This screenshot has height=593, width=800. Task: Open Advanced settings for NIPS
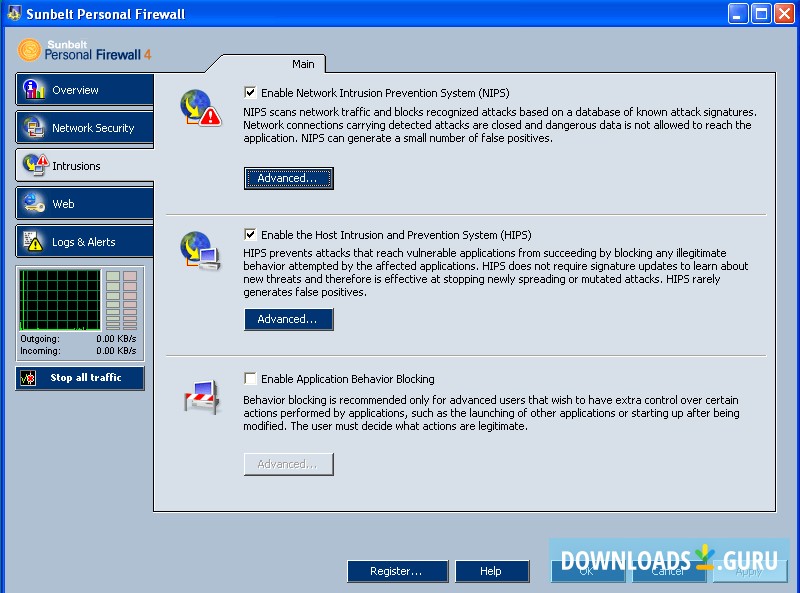click(288, 178)
